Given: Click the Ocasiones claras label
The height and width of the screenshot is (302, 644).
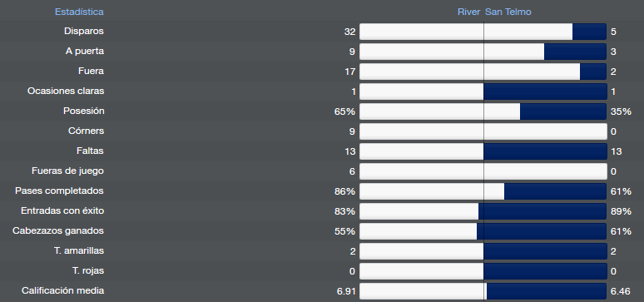Looking at the screenshot, I should tap(66, 91).
